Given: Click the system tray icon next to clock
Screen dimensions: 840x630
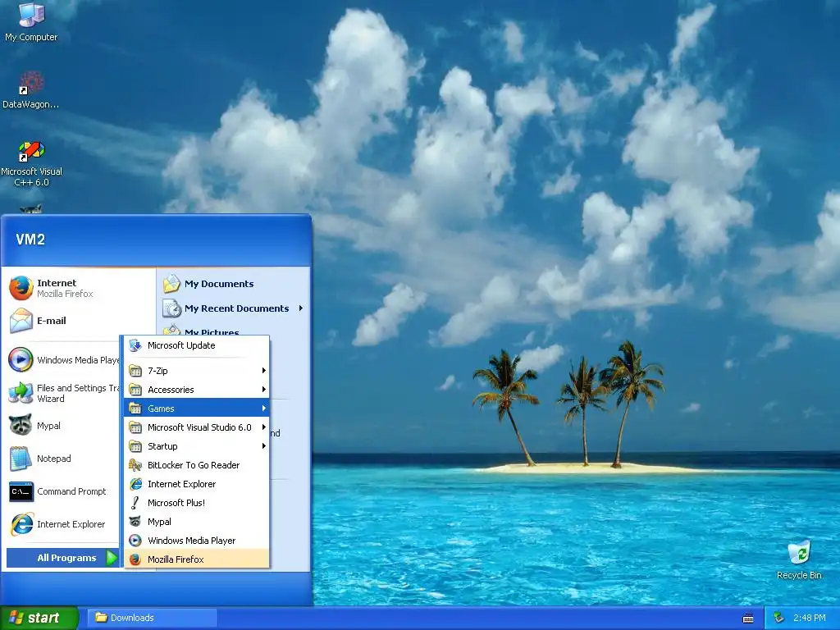Looking at the screenshot, I should [779, 618].
